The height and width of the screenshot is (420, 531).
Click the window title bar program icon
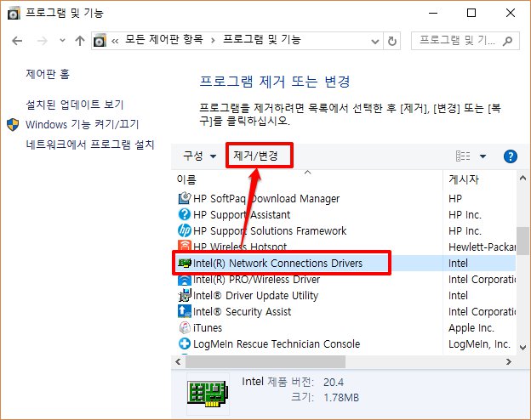pyautogui.click(x=14, y=14)
